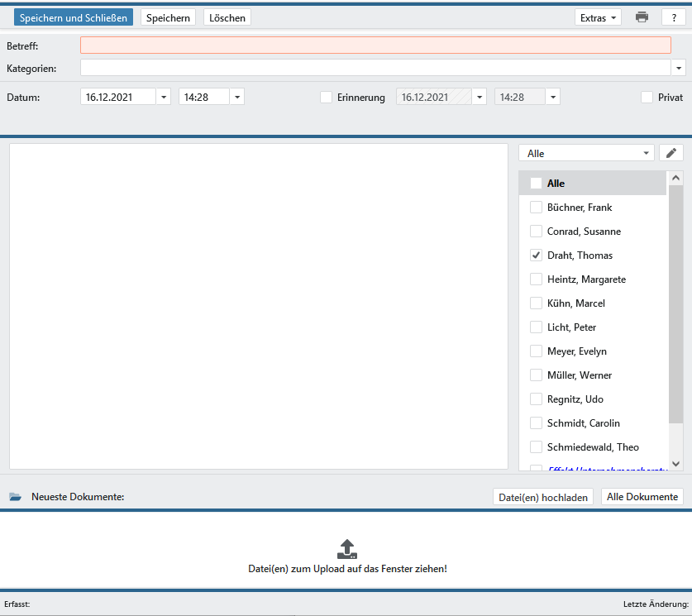Click the Datei(en) hochladen button
Screen dimensions: 692x616
(542, 497)
